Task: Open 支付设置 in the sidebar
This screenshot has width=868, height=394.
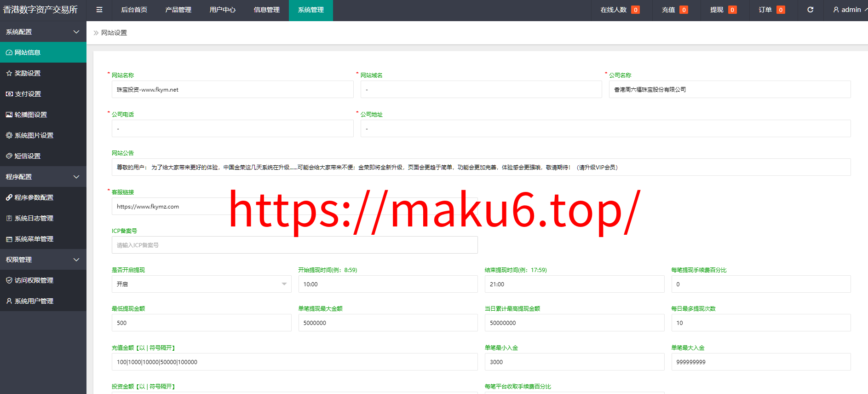Action: [x=43, y=94]
